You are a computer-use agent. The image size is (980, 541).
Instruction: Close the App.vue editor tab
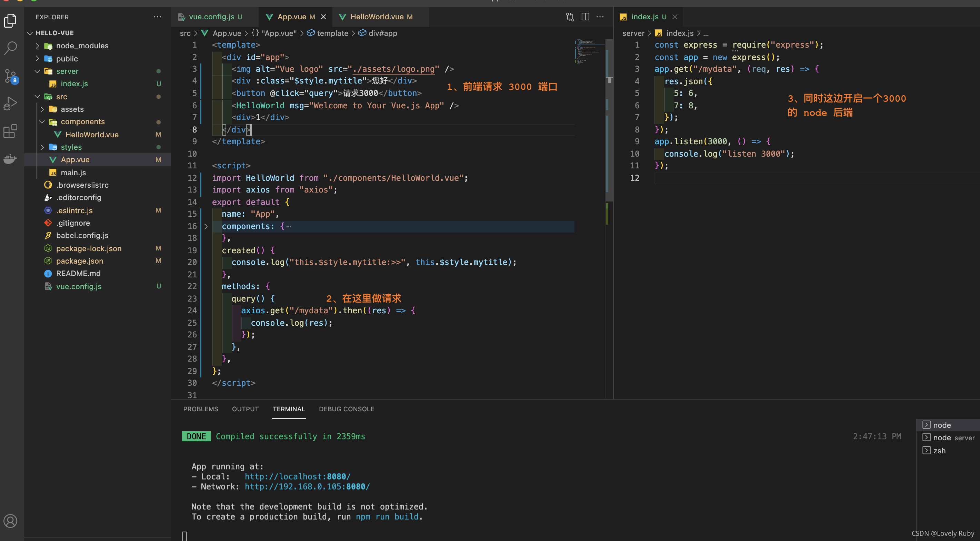[x=323, y=17]
